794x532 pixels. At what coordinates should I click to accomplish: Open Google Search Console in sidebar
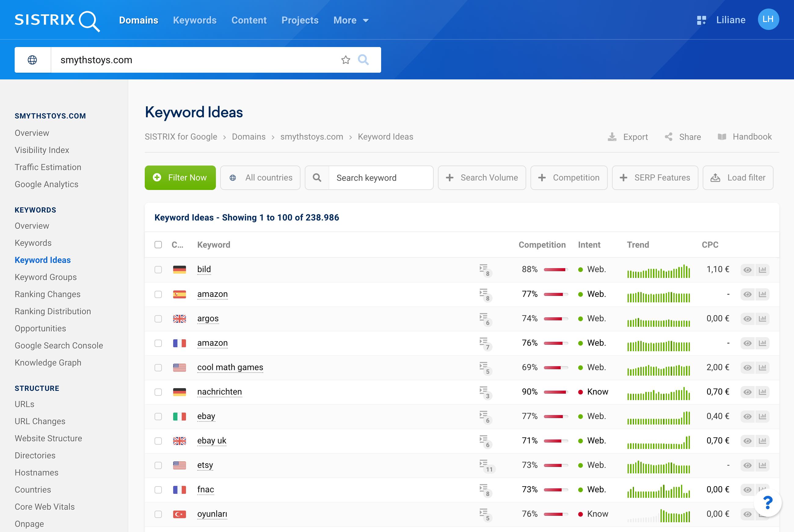[x=59, y=345]
